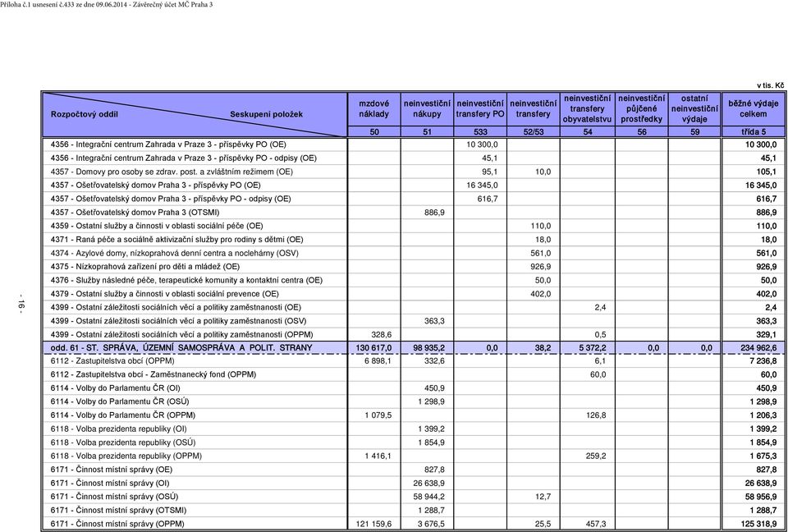Viewport: 788px width, 532px height.
Task: Click value '886,9' in neinvestiční nákupy column
Action: (434, 212)
